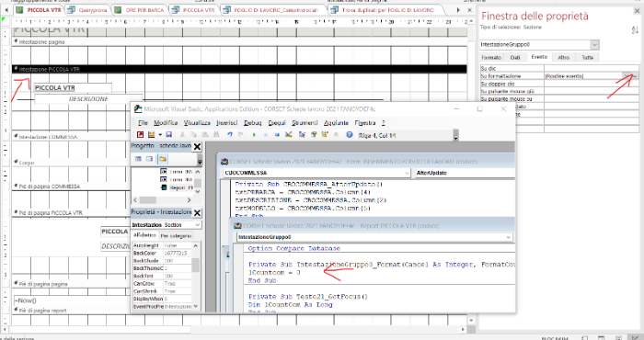Open the Debug menu
Viewport: 644px width, 340px height.
click(253, 122)
